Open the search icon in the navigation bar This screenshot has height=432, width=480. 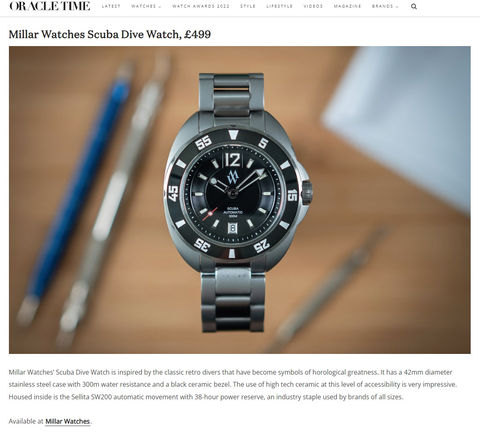pyautogui.click(x=414, y=6)
